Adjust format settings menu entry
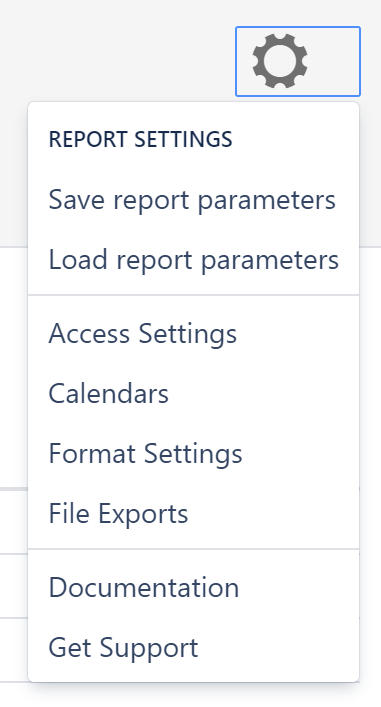Viewport: 381px width, 707px height. [x=193, y=454]
